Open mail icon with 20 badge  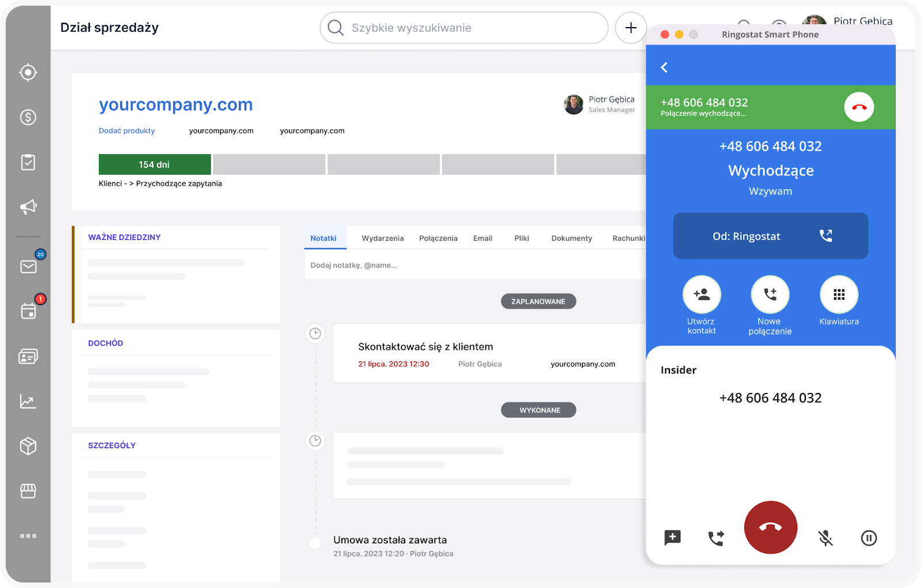coord(28,267)
